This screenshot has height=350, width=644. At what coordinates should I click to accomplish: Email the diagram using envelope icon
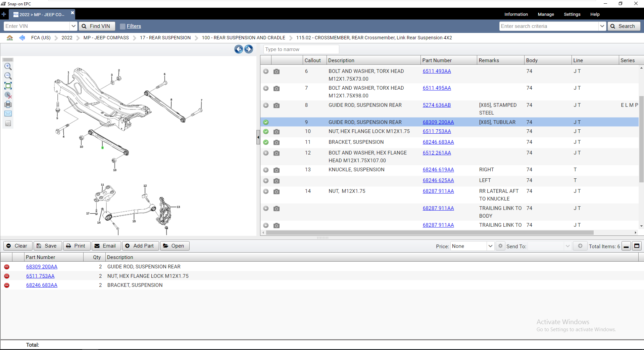click(8, 114)
